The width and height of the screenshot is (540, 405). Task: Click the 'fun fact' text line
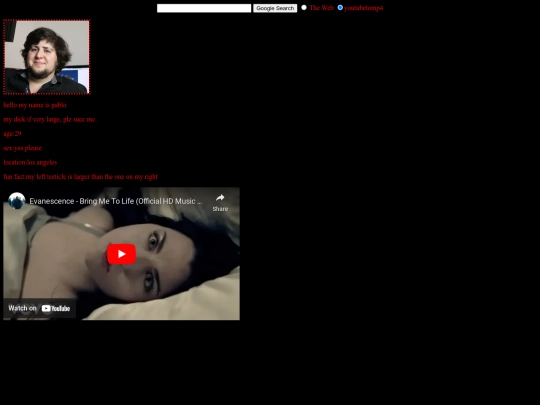(x=81, y=177)
